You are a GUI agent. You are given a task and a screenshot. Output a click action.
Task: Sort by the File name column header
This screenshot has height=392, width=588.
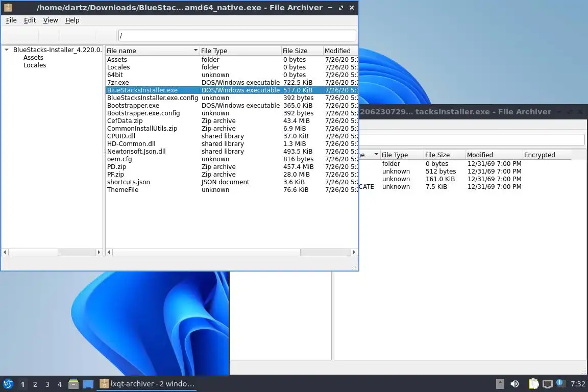click(152, 51)
